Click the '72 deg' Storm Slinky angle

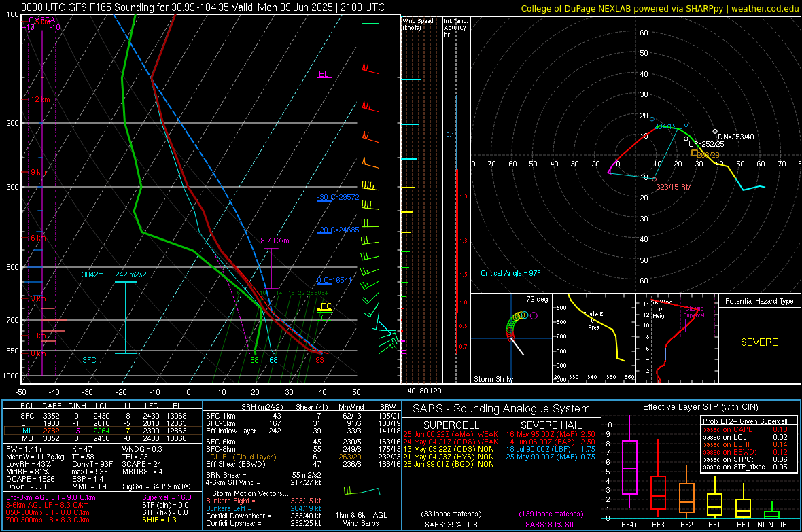click(537, 299)
